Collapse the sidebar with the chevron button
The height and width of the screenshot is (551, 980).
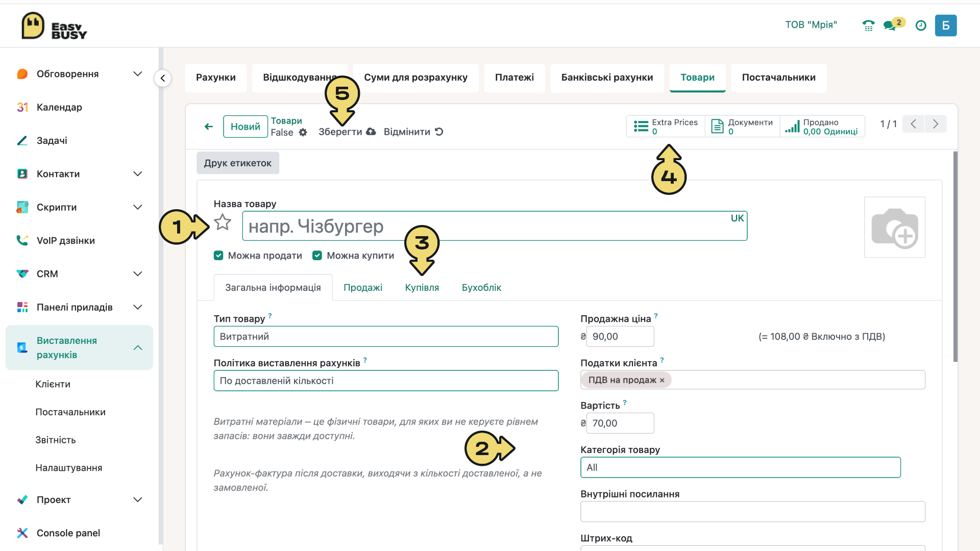162,78
